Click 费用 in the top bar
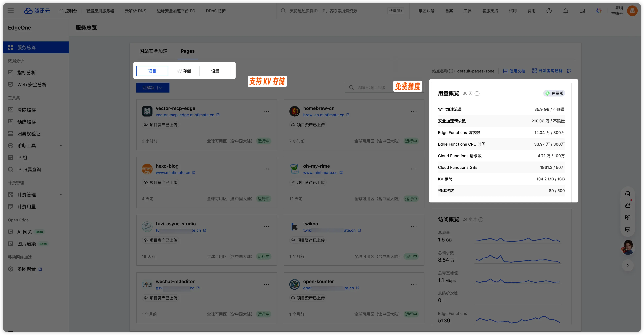This screenshot has height=335, width=644. click(x=531, y=11)
